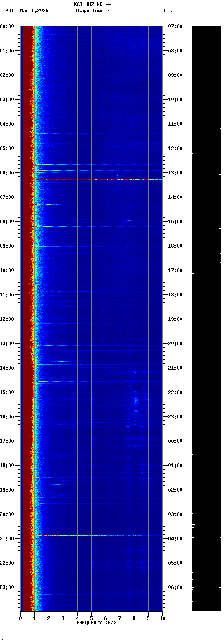
Task: Click the UTC '13:00' time label
Action: (x=175, y=173)
